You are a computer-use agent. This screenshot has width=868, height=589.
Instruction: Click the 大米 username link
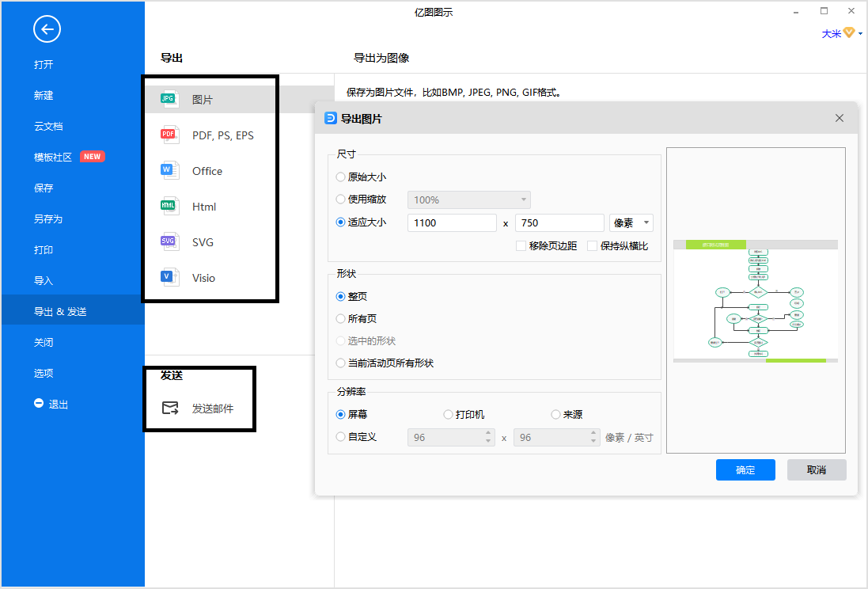click(832, 34)
